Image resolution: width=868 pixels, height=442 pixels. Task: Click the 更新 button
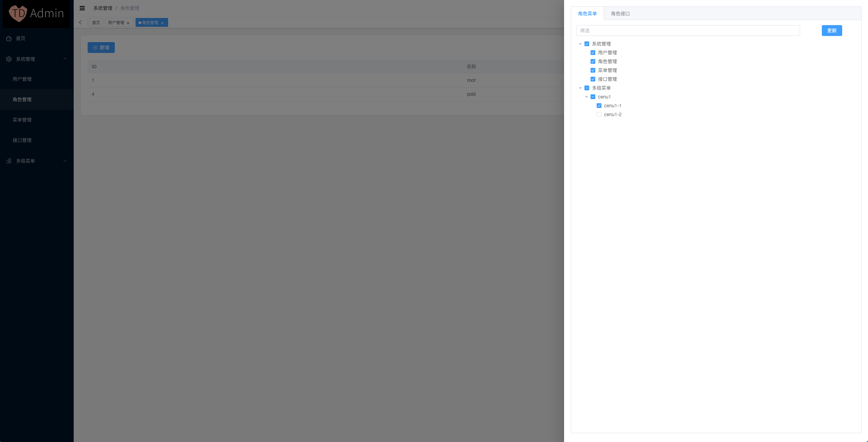coord(832,31)
